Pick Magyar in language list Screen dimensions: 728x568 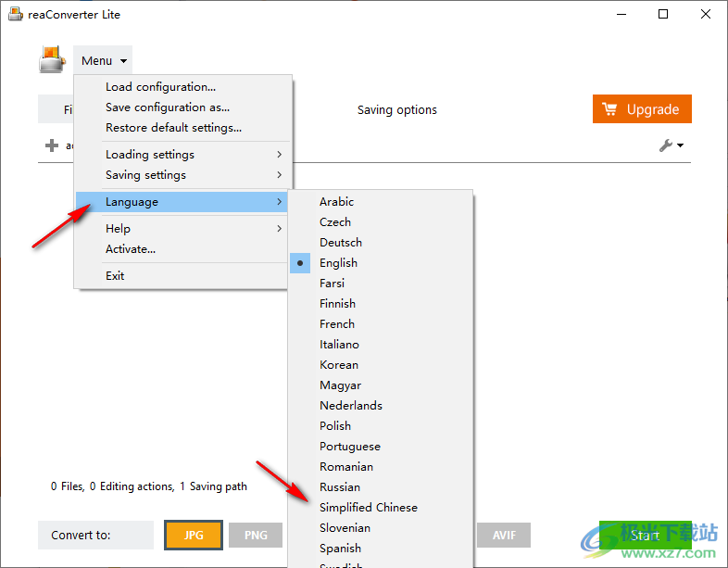[x=381, y=385]
